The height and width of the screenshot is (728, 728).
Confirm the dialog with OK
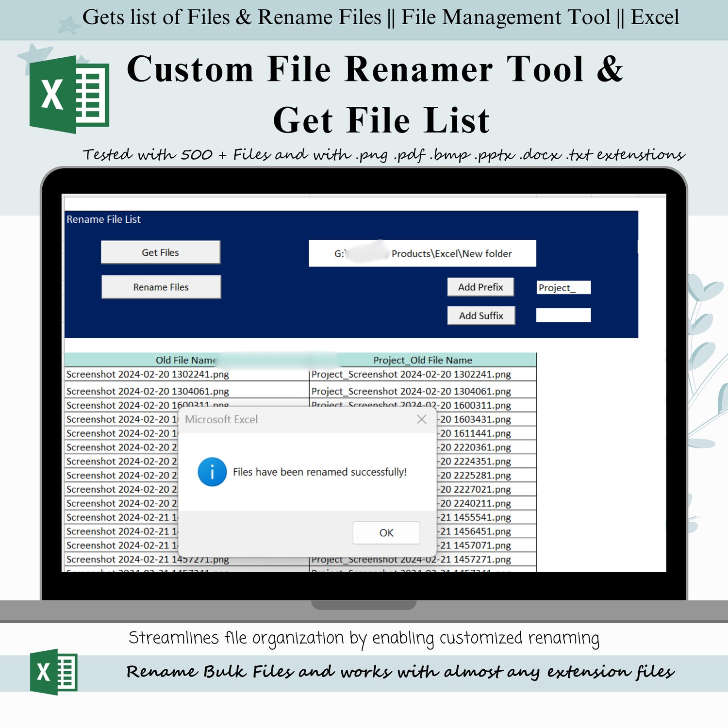pos(386,532)
